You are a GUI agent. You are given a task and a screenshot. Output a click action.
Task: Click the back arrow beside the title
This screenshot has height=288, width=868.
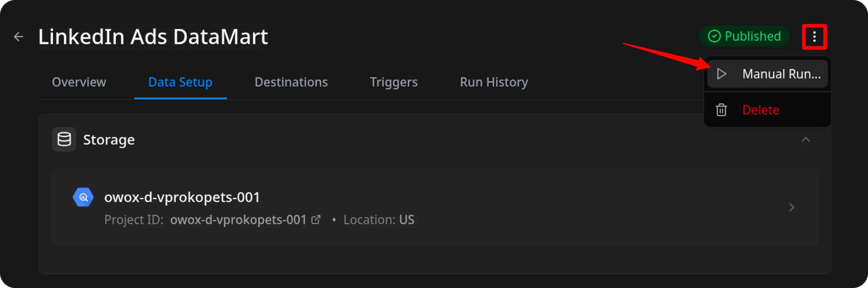[x=19, y=36]
